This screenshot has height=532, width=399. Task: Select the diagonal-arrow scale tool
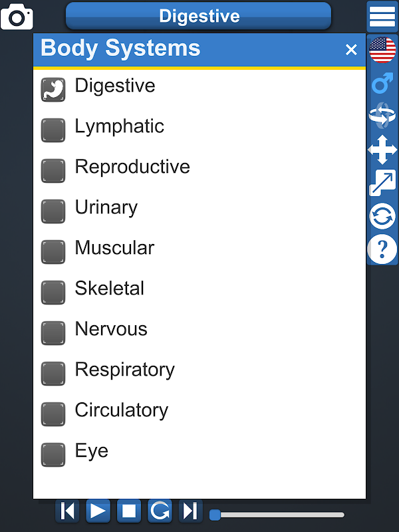tap(382, 183)
